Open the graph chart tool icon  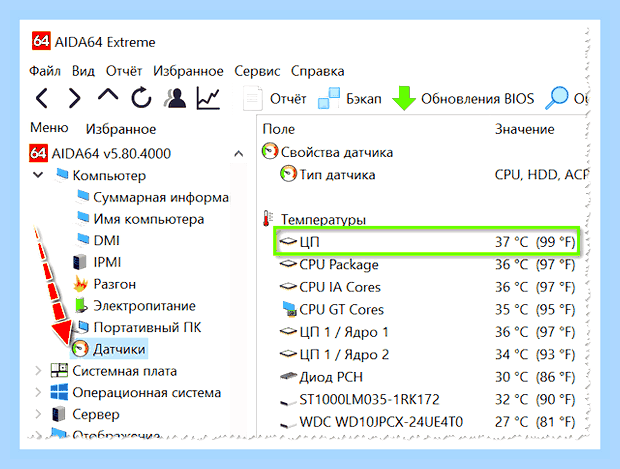tap(208, 98)
